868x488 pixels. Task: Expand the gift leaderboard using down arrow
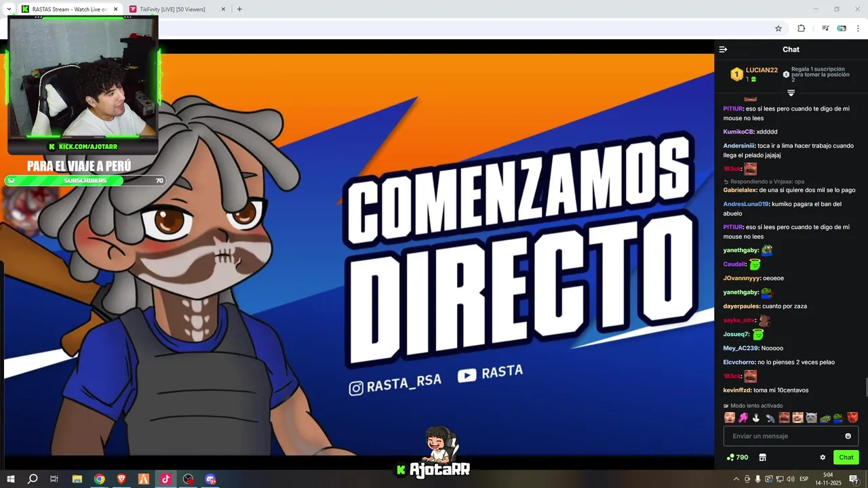791,93
